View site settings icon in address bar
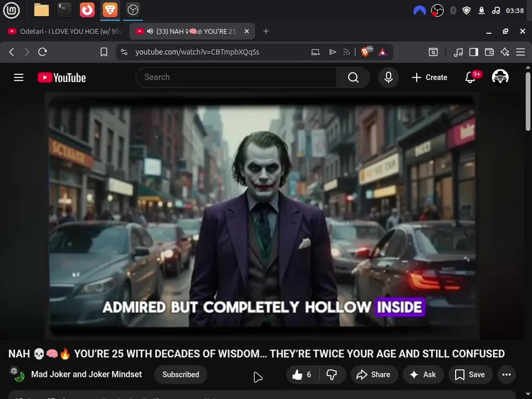The image size is (532, 399). click(x=124, y=52)
